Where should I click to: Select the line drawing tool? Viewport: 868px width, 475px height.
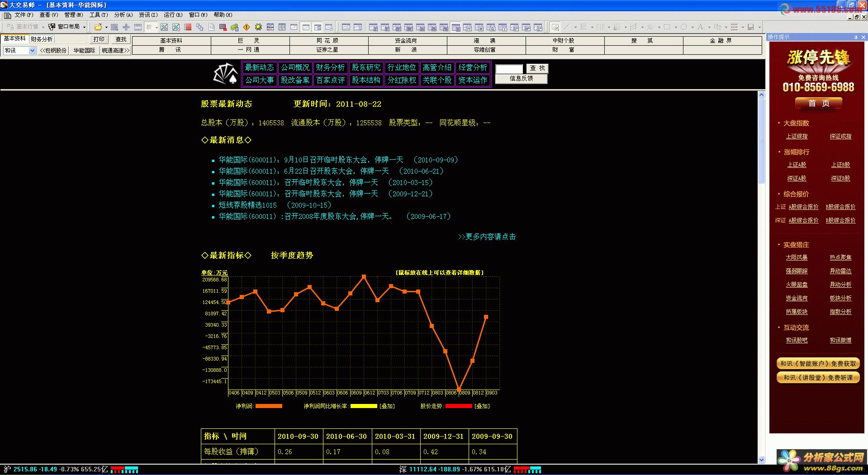(567, 27)
